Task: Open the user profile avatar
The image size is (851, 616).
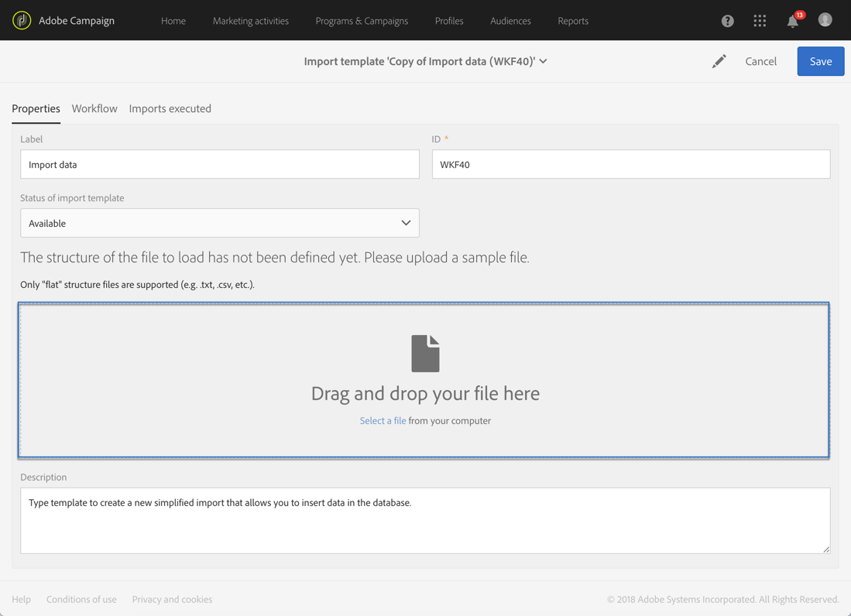Action: [x=825, y=20]
